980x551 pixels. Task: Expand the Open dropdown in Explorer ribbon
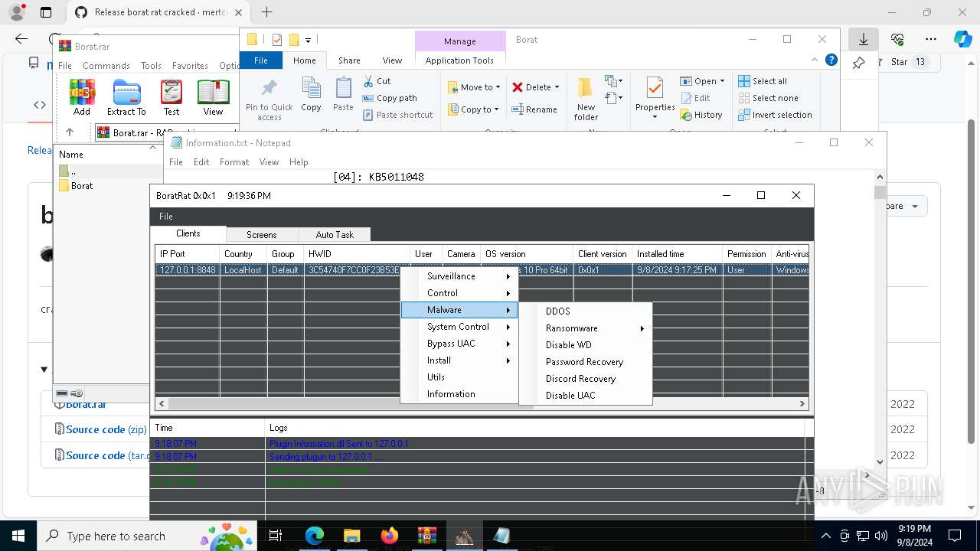[722, 81]
